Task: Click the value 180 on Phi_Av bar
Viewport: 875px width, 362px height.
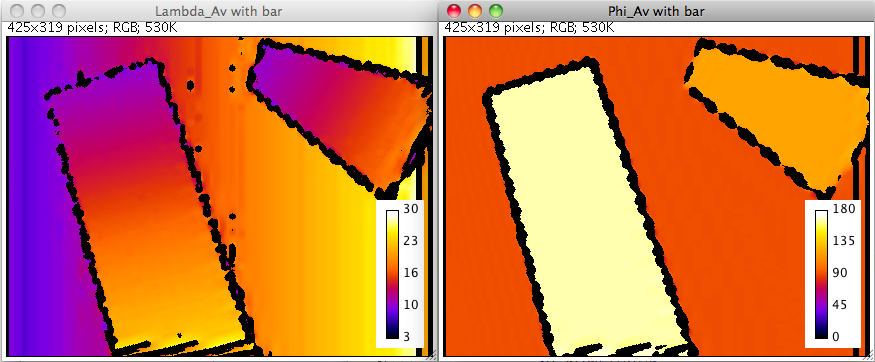Action: point(843,210)
